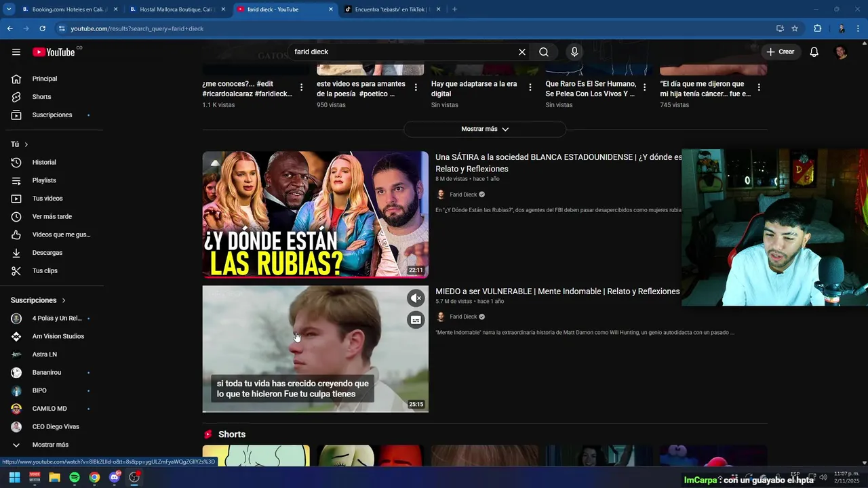868x488 pixels.
Task: Open 'Una SÁTIRA a la sociedad' video title
Action: click(558, 163)
